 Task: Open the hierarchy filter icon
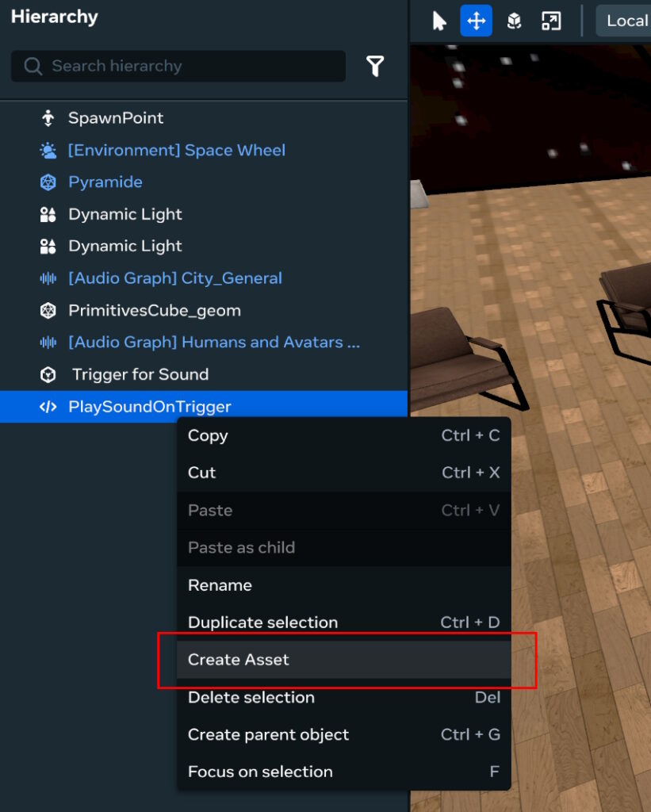(375, 66)
